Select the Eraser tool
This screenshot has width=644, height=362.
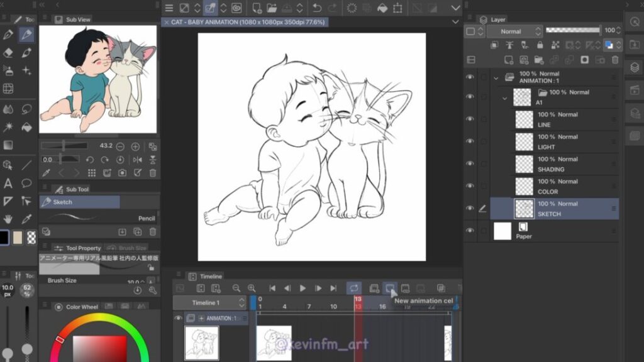coord(8,53)
